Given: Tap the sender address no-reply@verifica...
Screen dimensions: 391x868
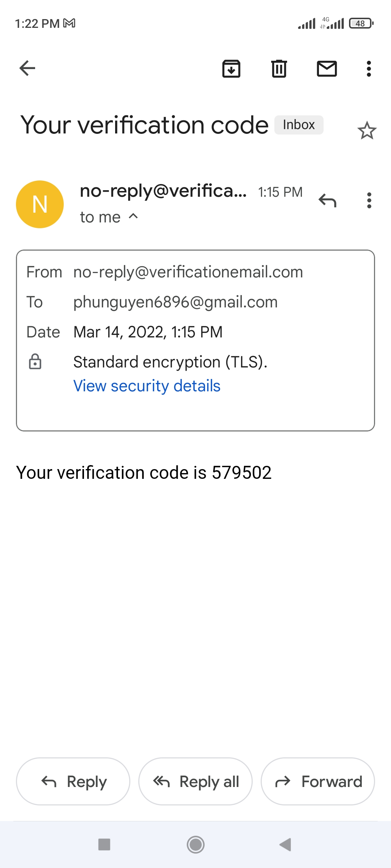Looking at the screenshot, I should coord(163,191).
